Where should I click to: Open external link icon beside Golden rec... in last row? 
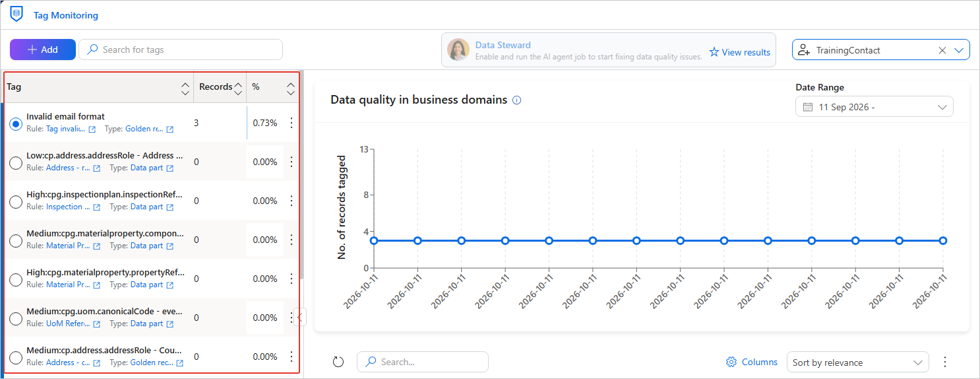tap(180, 363)
